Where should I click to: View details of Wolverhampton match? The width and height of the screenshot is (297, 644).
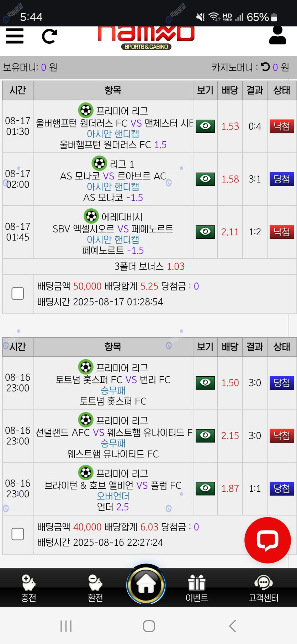[x=205, y=126]
